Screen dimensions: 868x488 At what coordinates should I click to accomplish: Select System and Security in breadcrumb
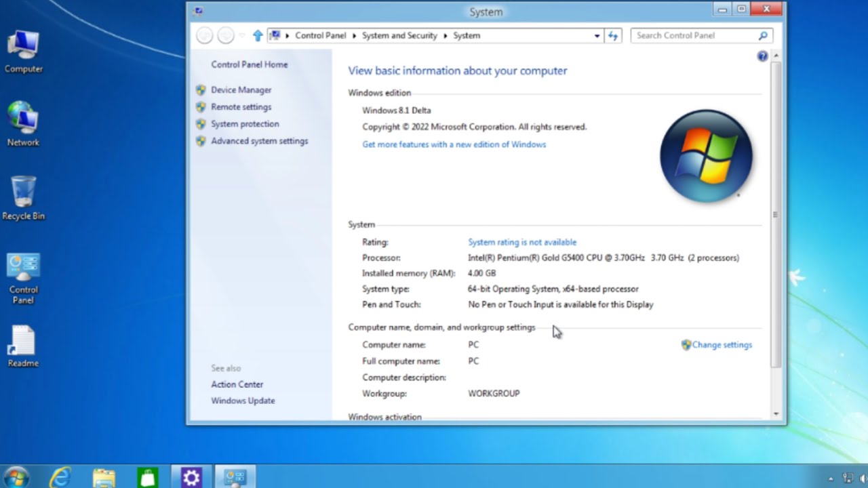click(399, 35)
